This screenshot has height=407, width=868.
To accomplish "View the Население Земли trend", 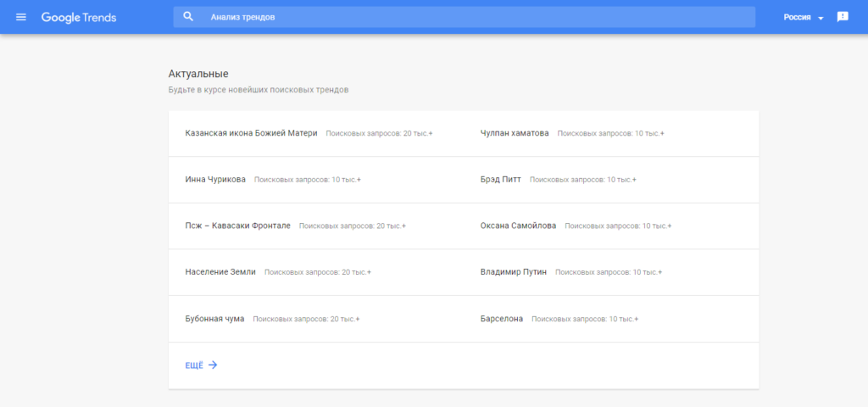I will 220,272.
